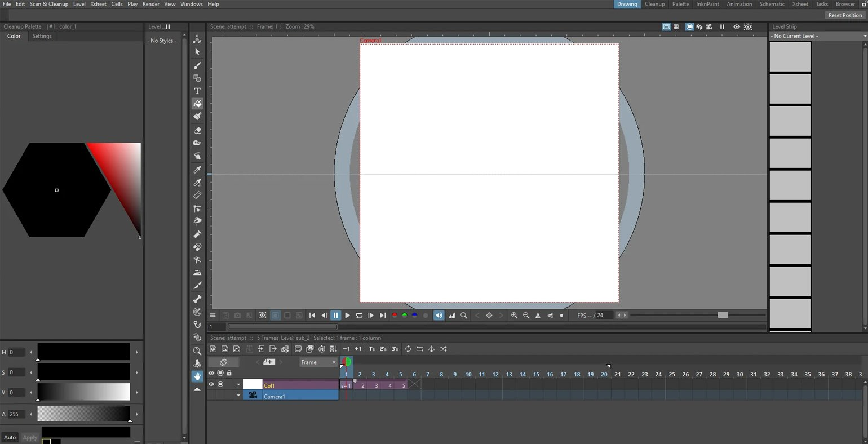Activate the Fill bucket tool

[197, 104]
